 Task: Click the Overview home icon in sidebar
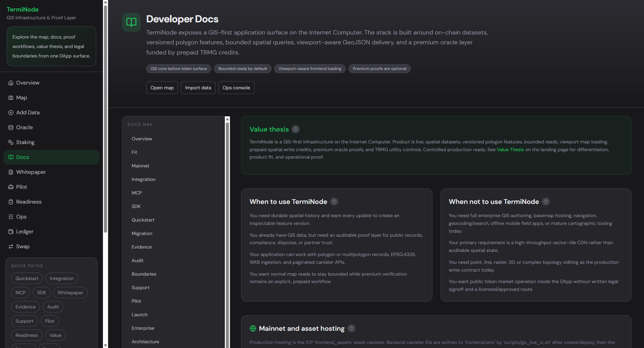(x=11, y=83)
